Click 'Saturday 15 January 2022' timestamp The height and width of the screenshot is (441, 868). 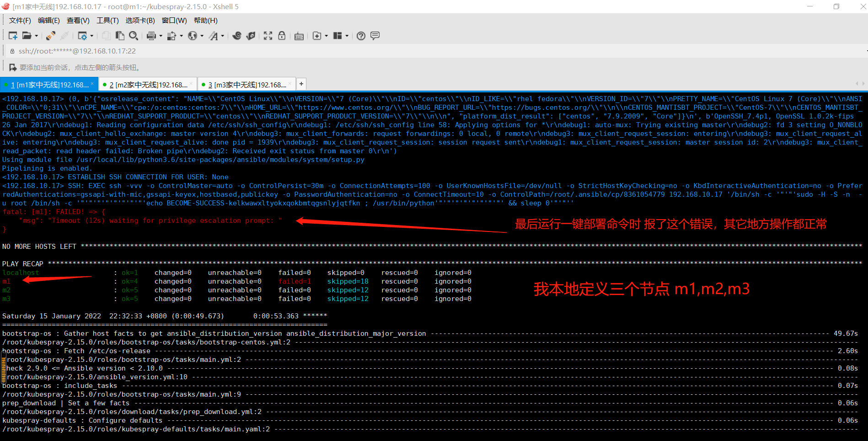(x=52, y=316)
